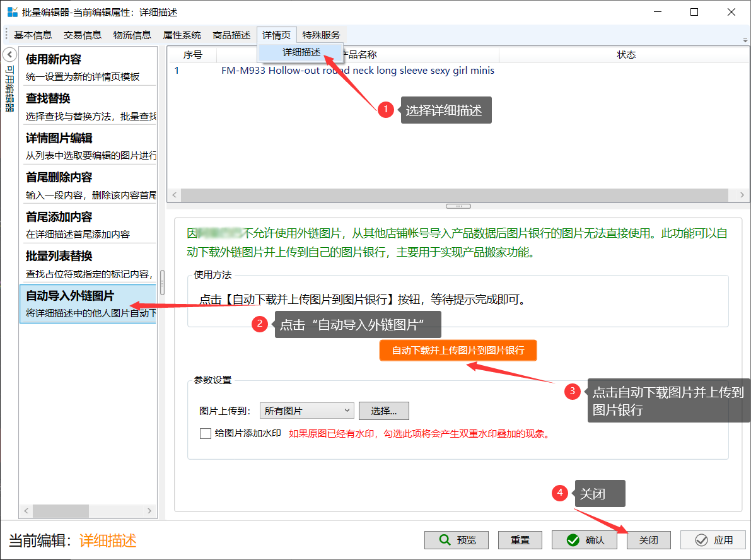This screenshot has width=751, height=560.
Task: Click the green check Confirm button
Action: tap(584, 540)
